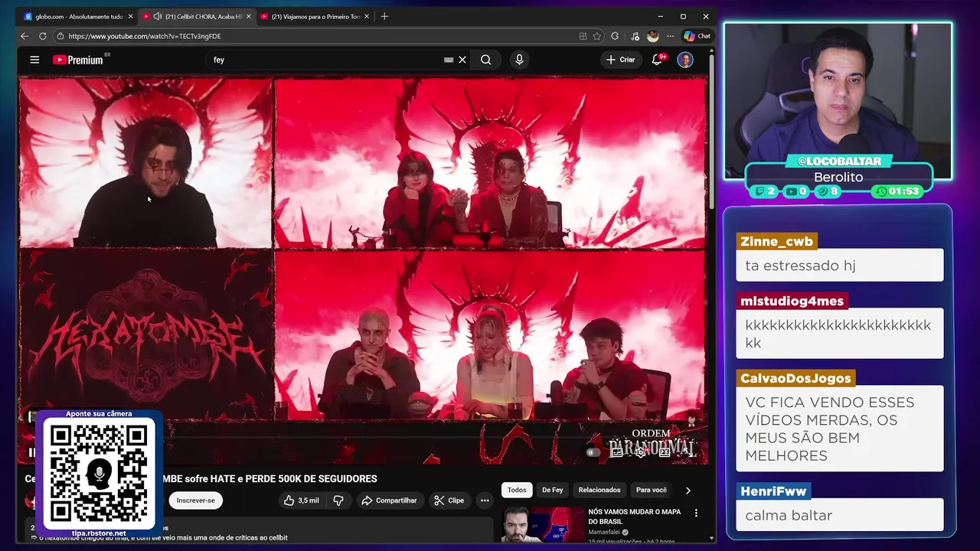Clear the YouTube search box text
Image resolution: width=980 pixels, height=551 pixels.
point(462,60)
